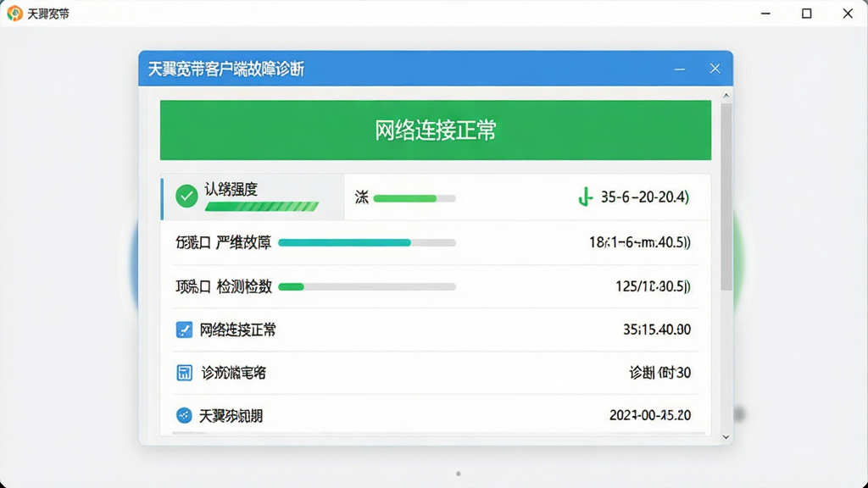Click the date value ending in 25.20

point(650,415)
